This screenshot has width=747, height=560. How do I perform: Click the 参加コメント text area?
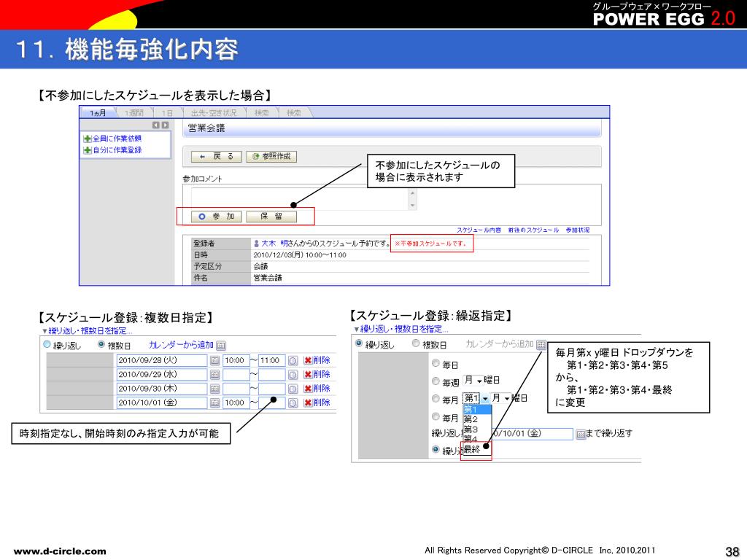(x=300, y=199)
